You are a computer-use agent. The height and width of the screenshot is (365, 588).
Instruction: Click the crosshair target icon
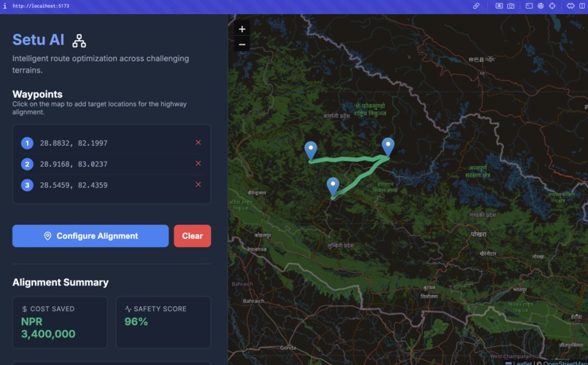(x=552, y=6)
